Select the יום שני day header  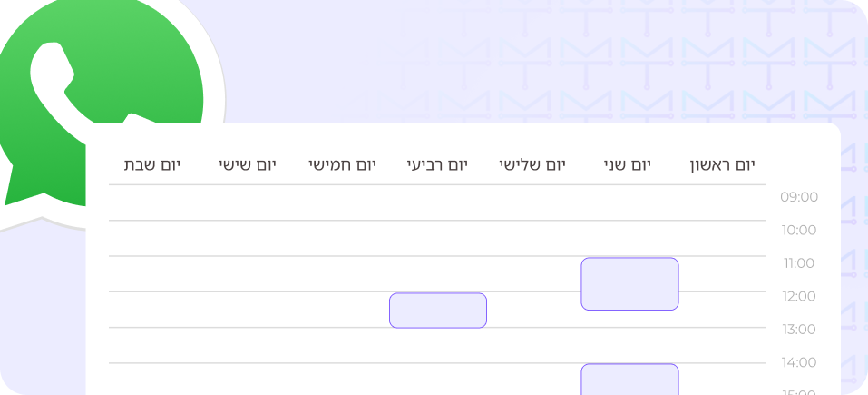(x=629, y=164)
